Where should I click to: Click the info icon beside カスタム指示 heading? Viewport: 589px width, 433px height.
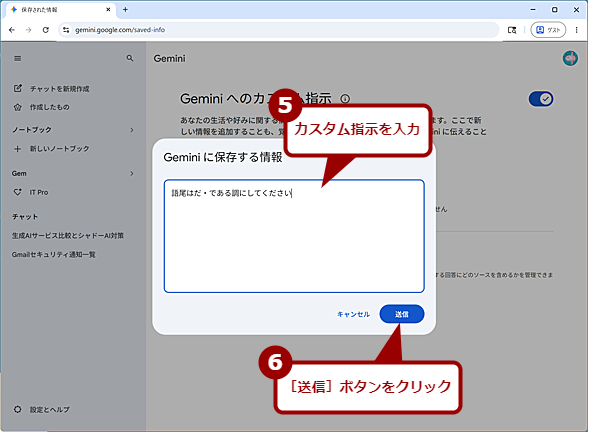[345, 99]
